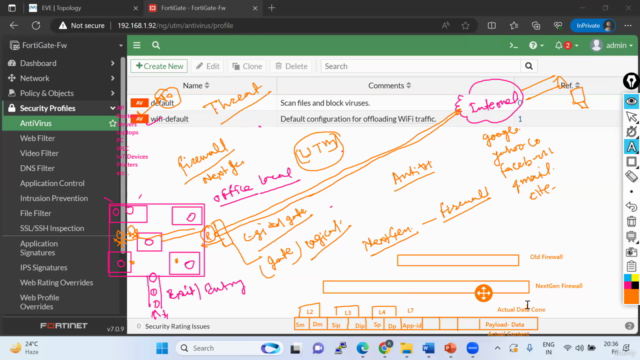Image resolution: width=640 pixels, height=360 pixels.
Task: Pick the cyan color swatch
Action: (627, 278)
